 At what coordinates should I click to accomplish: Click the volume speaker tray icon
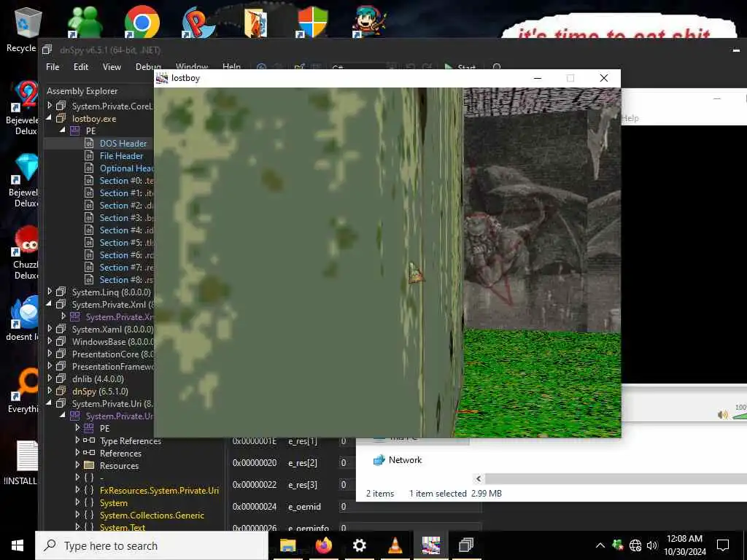pos(652,545)
